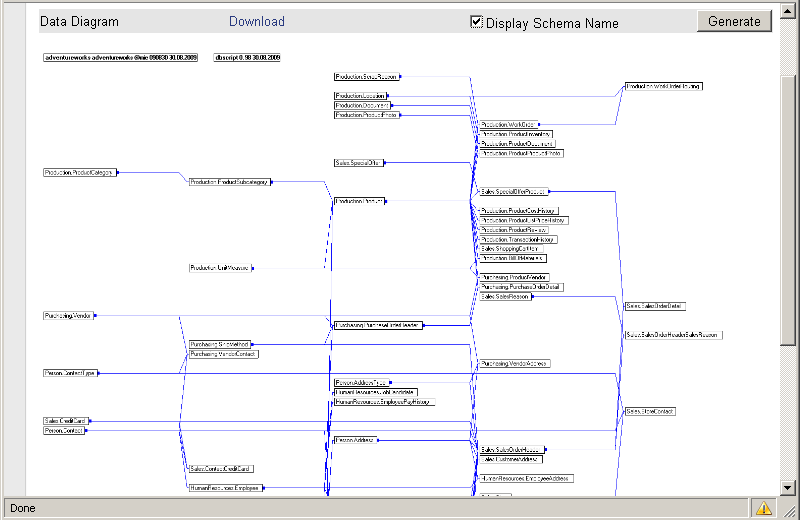800x520 pixels.
Task: Select the Purchasing.VendorContact table node
Action: tap(223, 354)
